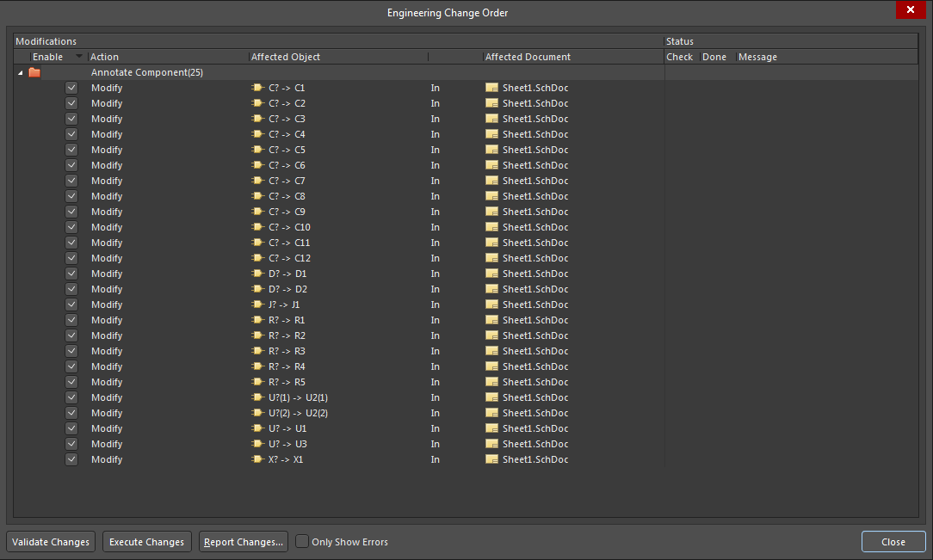
Task: Click the Sheet1.SchDoc document icon on the C1 row
Action: click(x=491, y=87)
